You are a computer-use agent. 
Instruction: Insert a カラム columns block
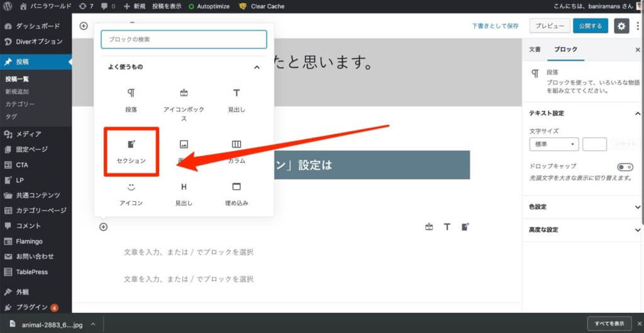click(236, 152)
